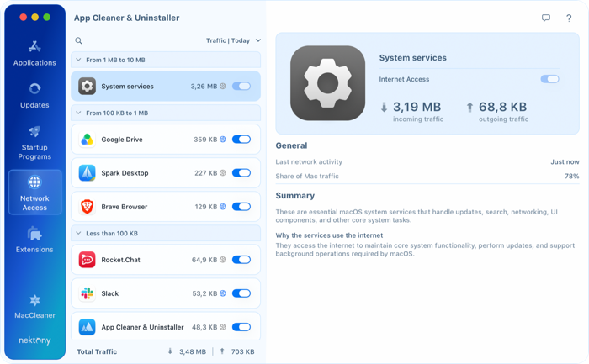Image resolution: width=589 pixels, height=364 pixels.
Task: Click globe icon next to Spark Desktop 227 KB
Action: coord(223,173)
